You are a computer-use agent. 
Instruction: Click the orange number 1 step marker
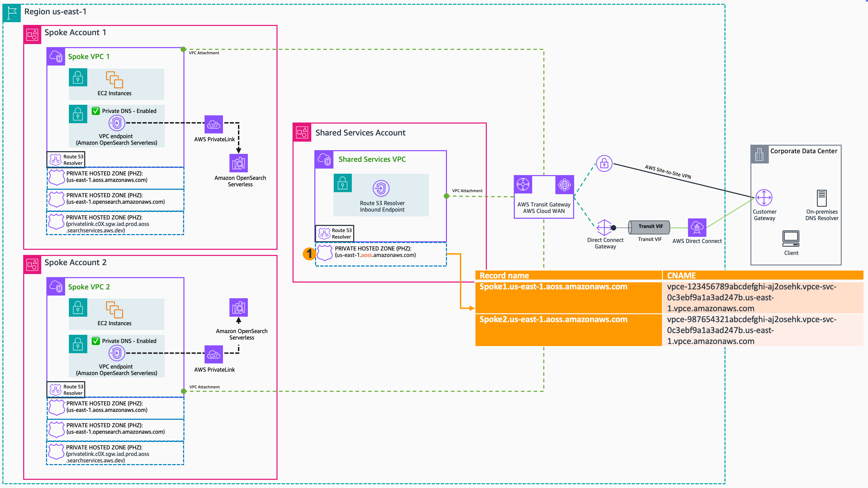[x=309, y=254]
